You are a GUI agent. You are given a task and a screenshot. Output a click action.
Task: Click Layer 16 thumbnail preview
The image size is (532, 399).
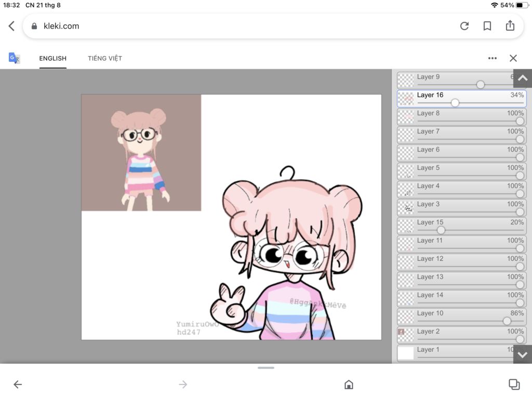[405, 98]
